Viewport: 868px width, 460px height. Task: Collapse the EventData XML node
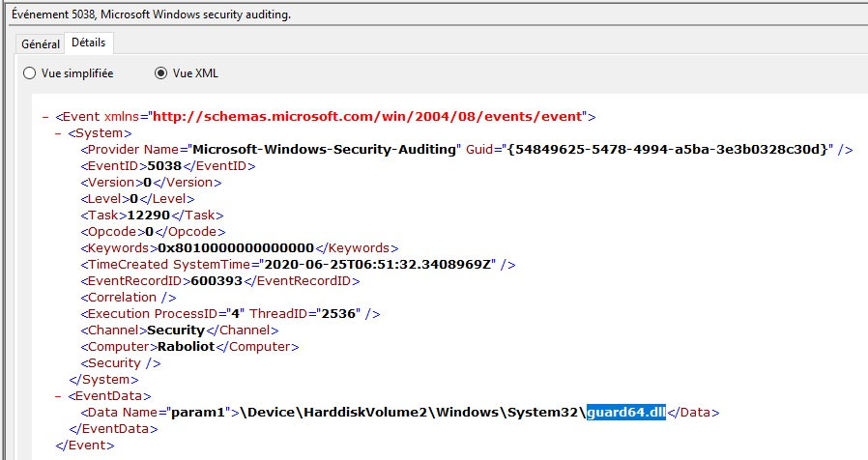coord(59,396)
